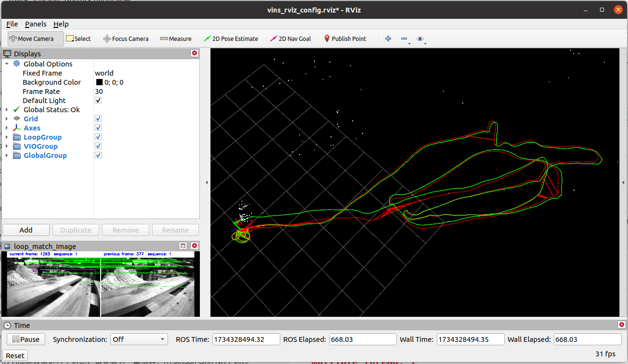Click the Global Status checkmark icon
Image resolution: width=628 pixels, height=364 pixels.
point(17,109)
